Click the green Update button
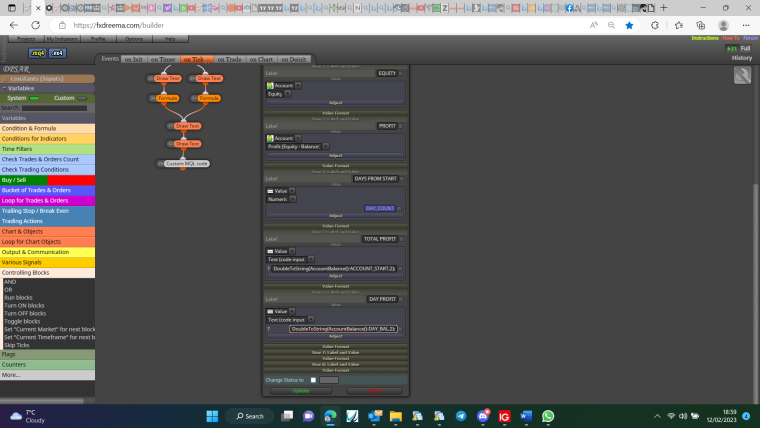The width and height of the screenshot is (760, 428). point(301,391)
